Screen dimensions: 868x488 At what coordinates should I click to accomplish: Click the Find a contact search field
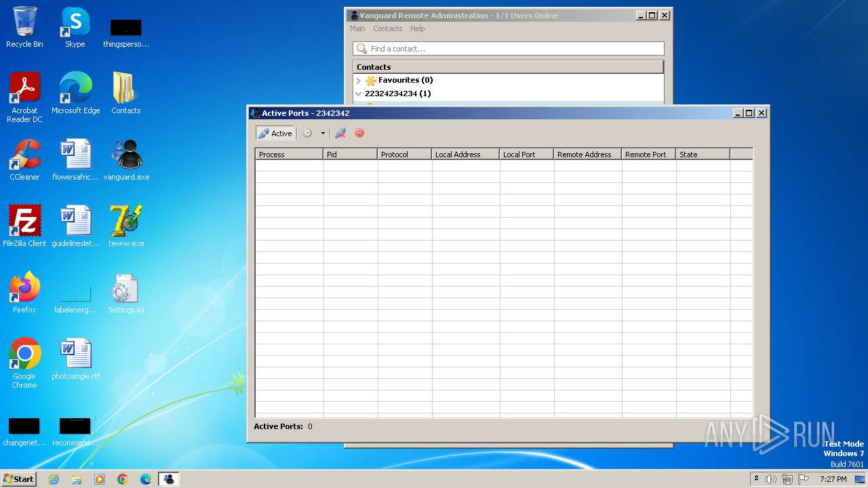click(x=509, y=49)
